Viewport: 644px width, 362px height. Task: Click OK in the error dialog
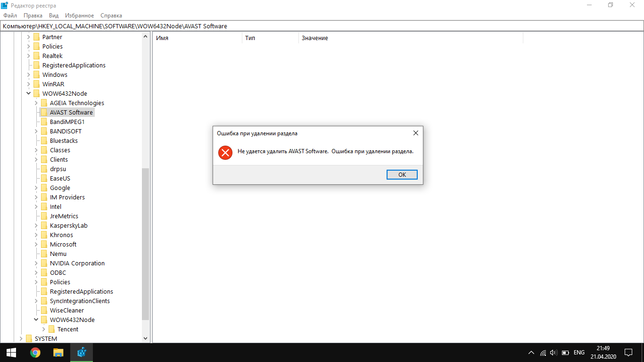pyautogui.click(x=402, y=174)
